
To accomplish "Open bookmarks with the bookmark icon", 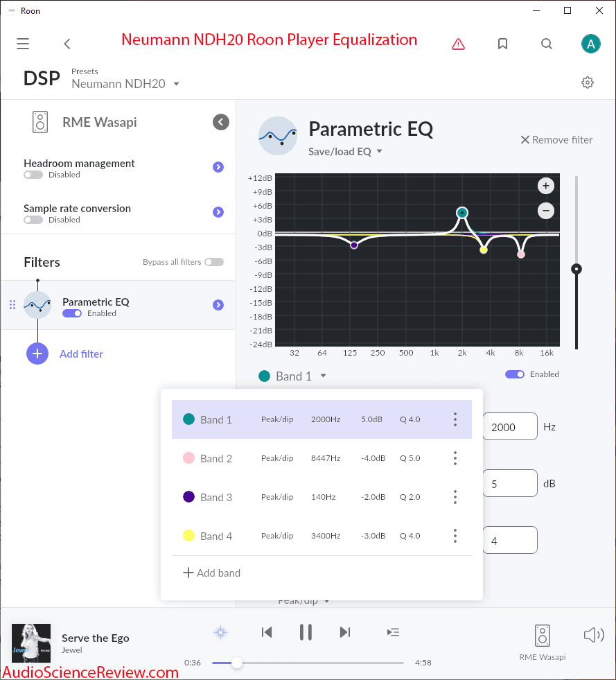I will [502, 44].
